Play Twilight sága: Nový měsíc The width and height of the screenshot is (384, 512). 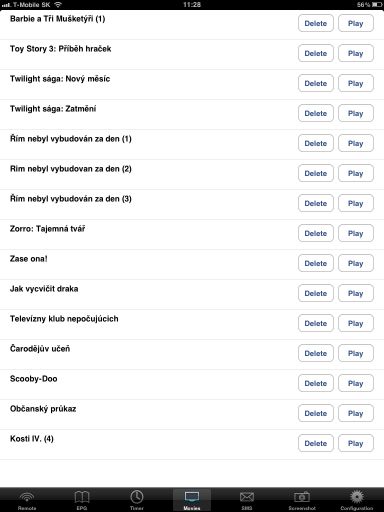(356, 83)
